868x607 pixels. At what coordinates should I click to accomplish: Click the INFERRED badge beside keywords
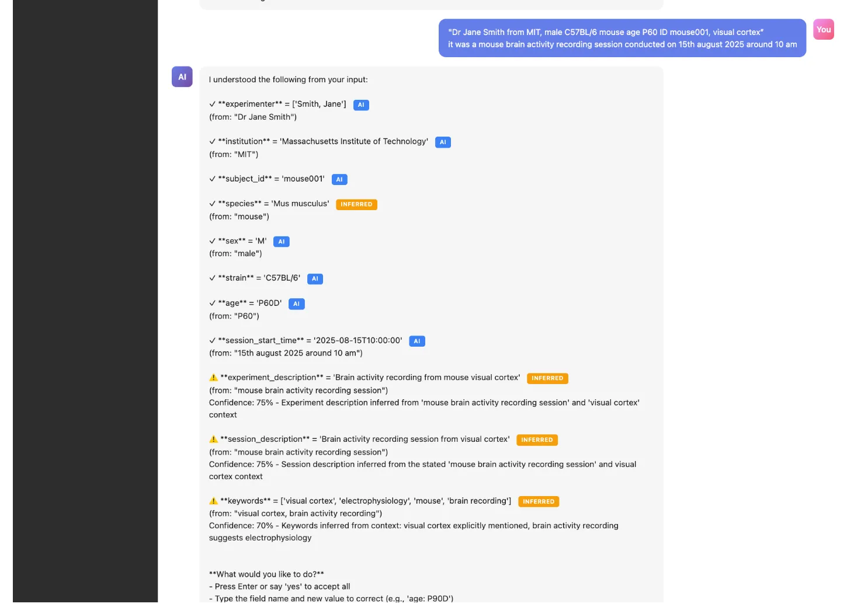tap(539, 501)
